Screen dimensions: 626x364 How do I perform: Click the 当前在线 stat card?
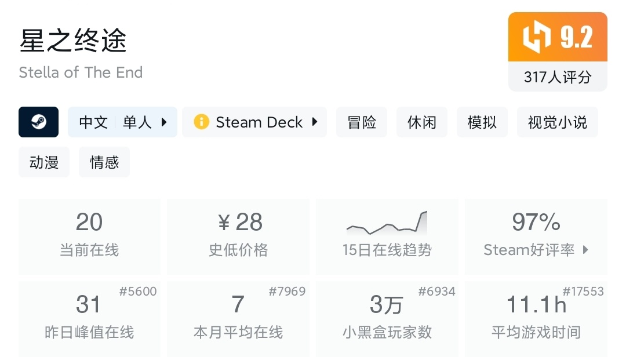pos(89,236)
